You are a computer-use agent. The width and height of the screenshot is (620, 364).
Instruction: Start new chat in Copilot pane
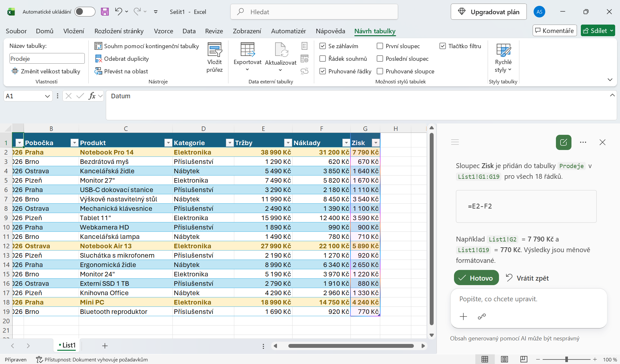563,142
